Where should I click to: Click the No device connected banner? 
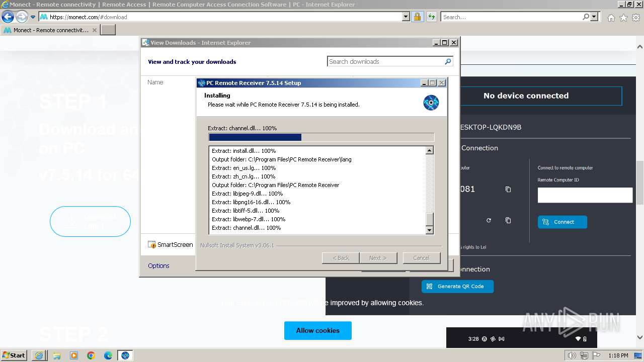point(526,96)
